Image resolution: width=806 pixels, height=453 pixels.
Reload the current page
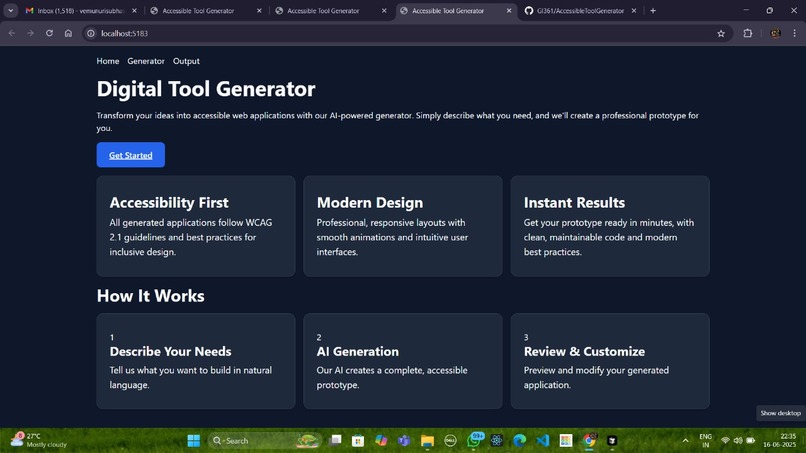point(49,33)
